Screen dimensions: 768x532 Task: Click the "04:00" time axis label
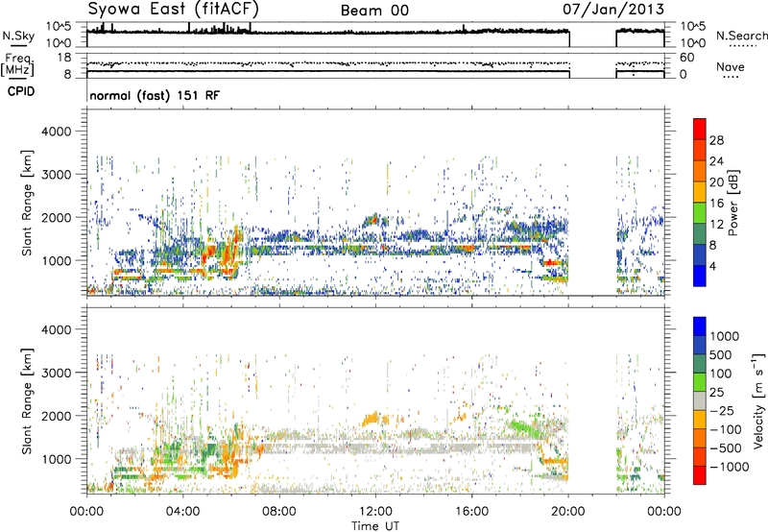[x=182, y=512]
